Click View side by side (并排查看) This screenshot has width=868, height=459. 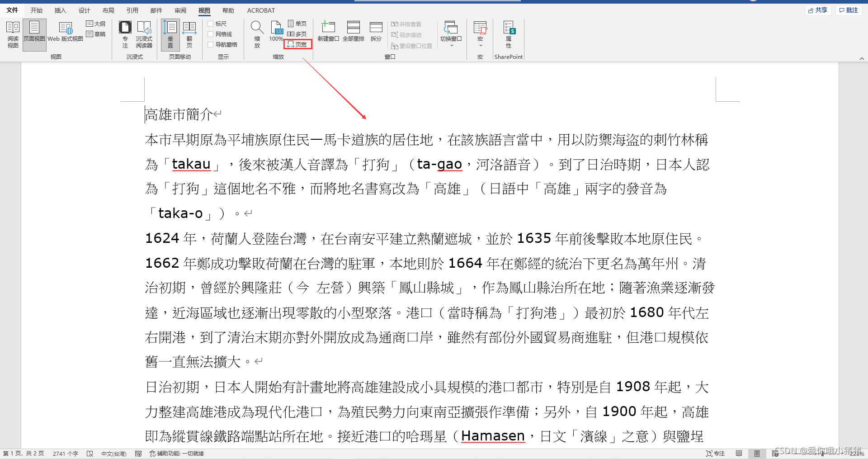pos(406,24)
